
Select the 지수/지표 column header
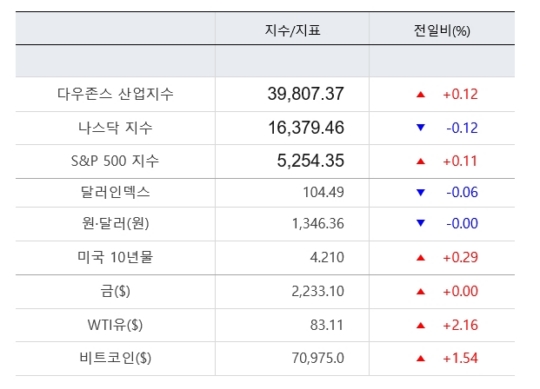292,30
